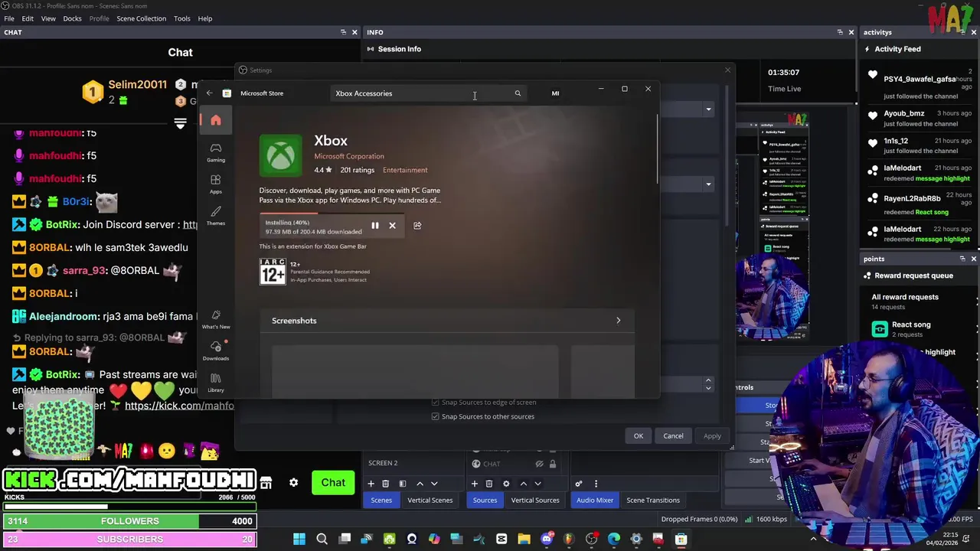This screenshot has height=551, width=980.
Task: Open chat settings gear icon
Action: (293, 483)
